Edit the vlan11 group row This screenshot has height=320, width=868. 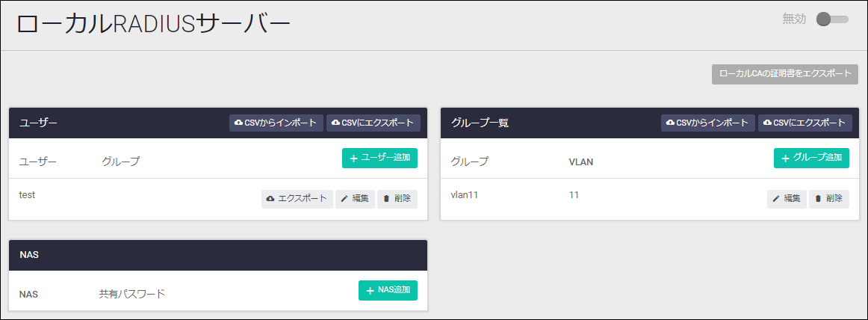pos(787,199)
